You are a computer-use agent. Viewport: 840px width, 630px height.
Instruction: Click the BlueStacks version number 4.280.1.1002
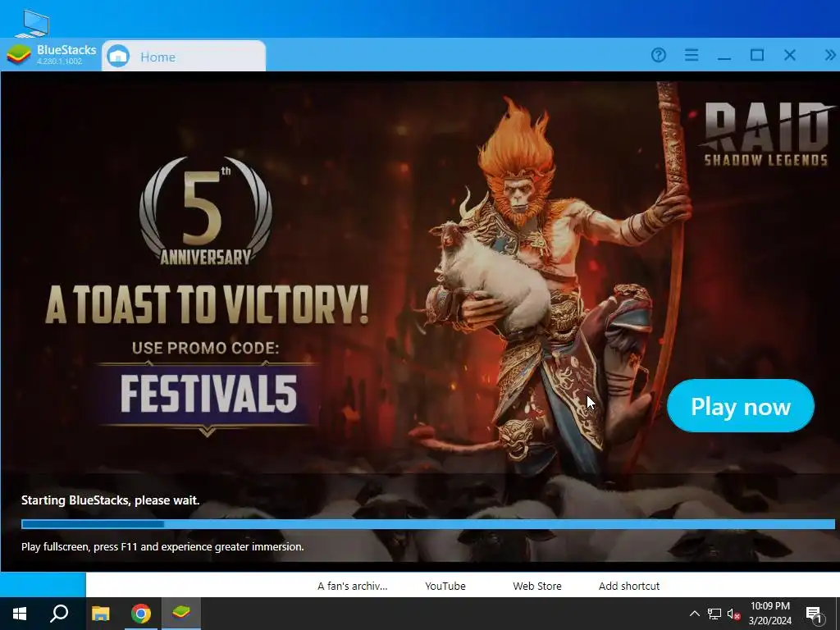59,62
